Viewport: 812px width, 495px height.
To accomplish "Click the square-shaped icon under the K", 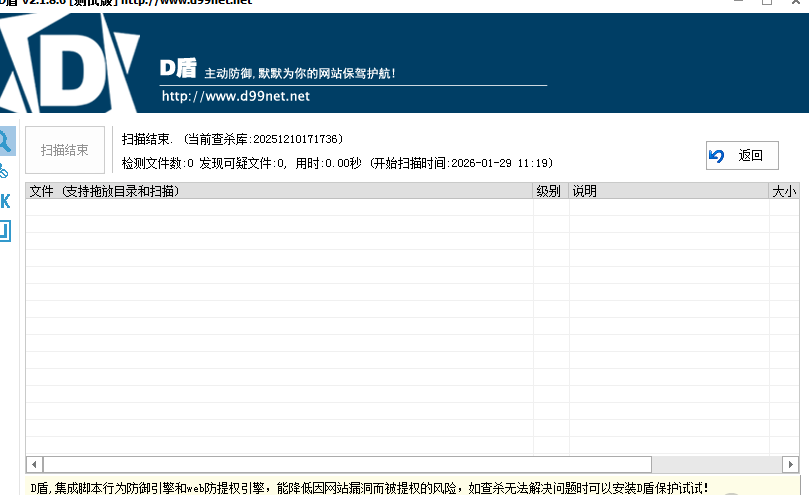I will click(5, 231).
